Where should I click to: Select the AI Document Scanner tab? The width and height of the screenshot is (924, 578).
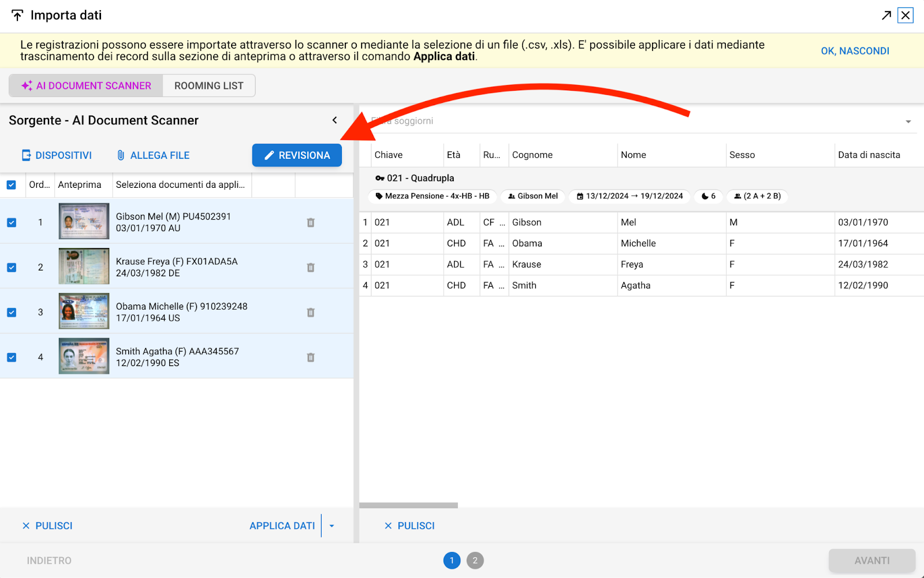(x=86, y=86)
